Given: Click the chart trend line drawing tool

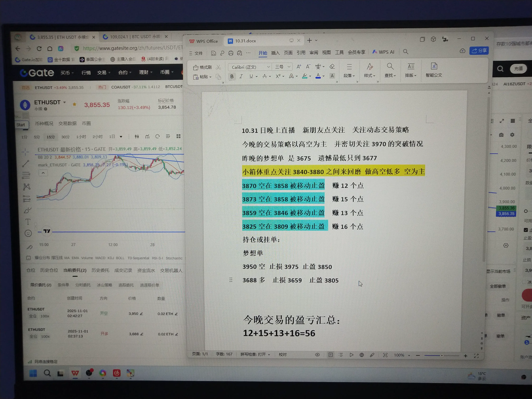Looking at the screenshot, I should [26, 164].
